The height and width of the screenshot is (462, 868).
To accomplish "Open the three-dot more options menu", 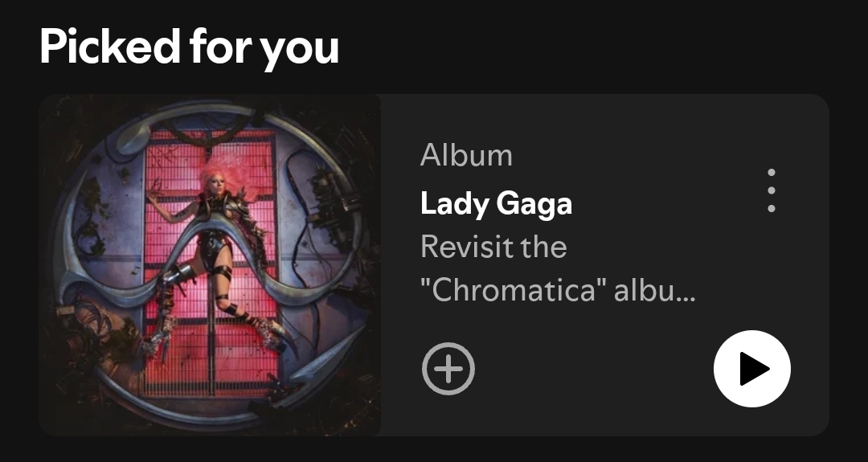I will click(x=771, y=190).
